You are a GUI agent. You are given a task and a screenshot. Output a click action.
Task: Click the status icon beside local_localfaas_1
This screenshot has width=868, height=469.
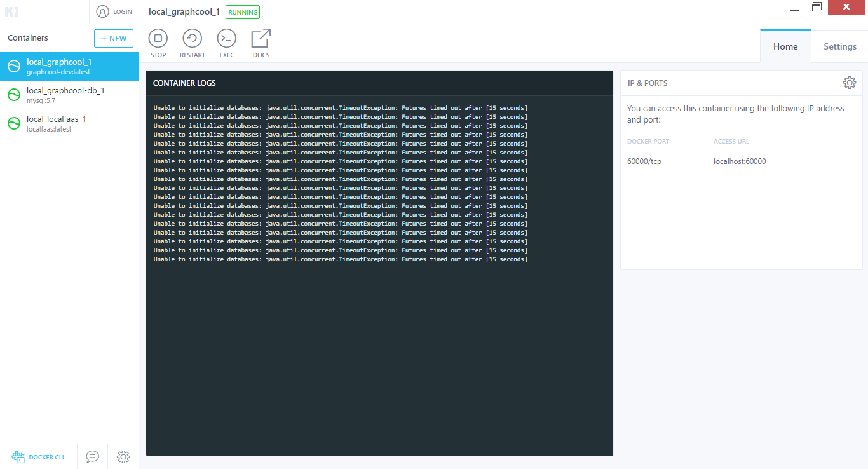pos(14,124)
